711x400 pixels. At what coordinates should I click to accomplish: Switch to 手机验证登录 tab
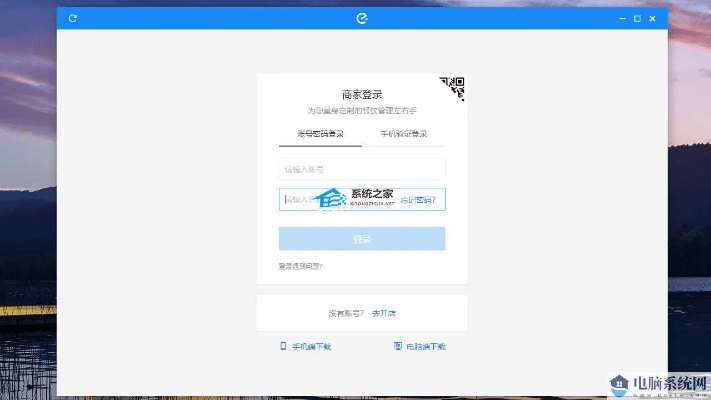coord(403,134)
